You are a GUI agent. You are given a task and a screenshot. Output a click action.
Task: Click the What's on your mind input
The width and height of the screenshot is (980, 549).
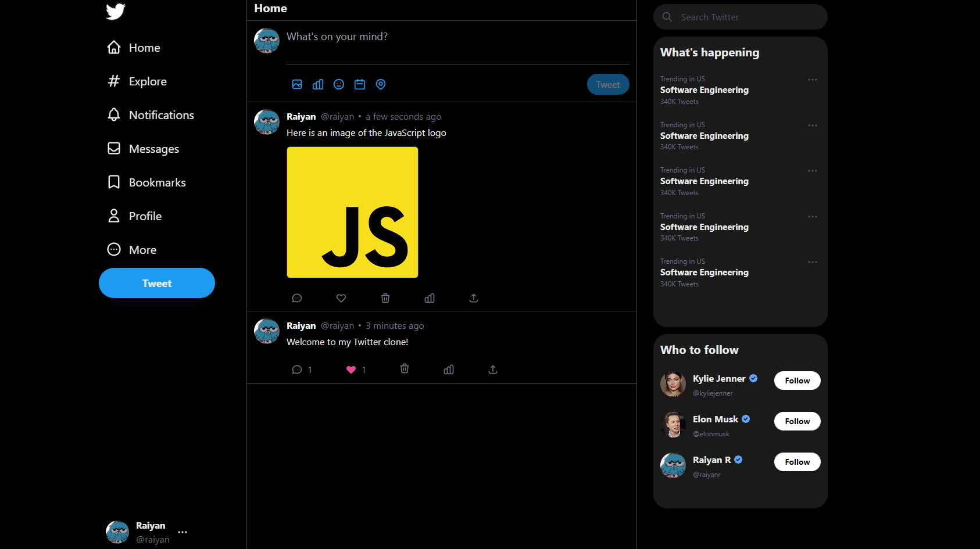click(458, 37)
